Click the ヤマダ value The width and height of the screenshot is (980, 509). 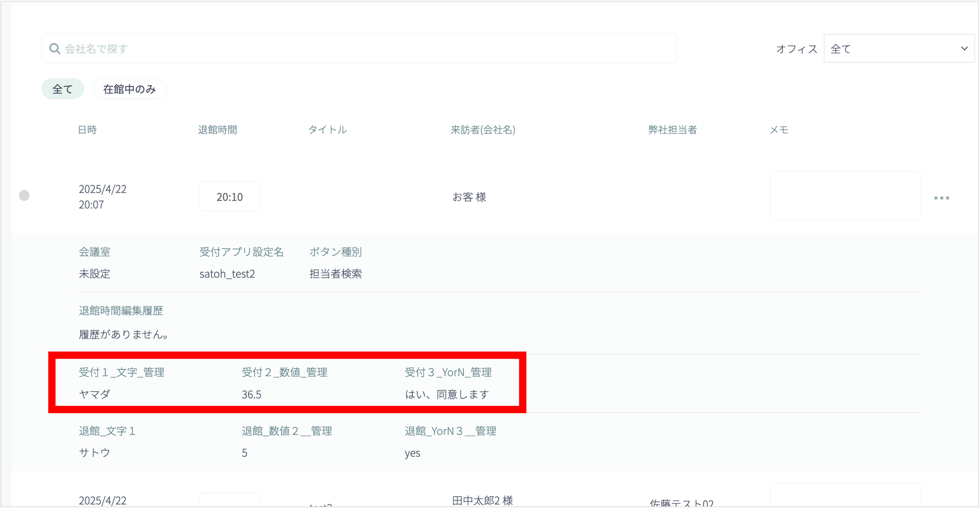coord(94,394)
